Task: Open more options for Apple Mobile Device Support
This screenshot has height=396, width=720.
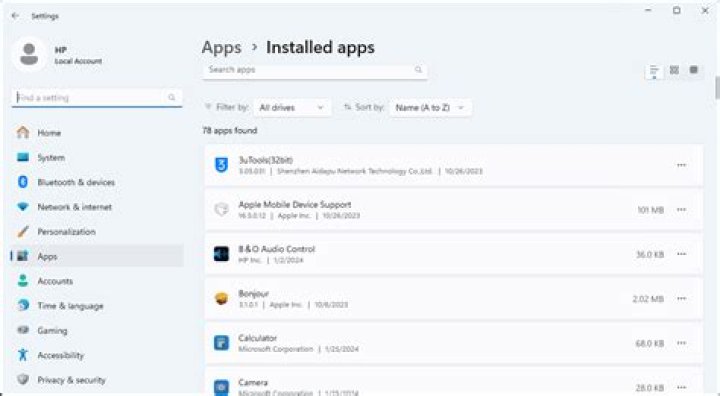Action: [681, 209]
